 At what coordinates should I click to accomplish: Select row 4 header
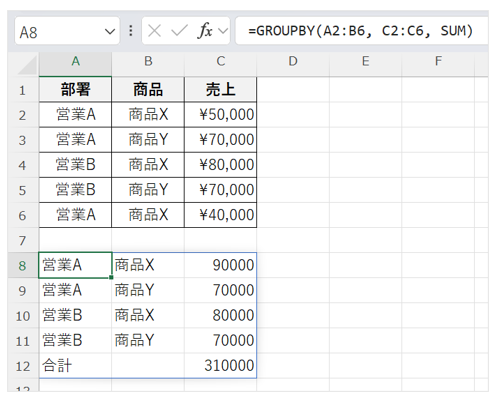point(23,165)
